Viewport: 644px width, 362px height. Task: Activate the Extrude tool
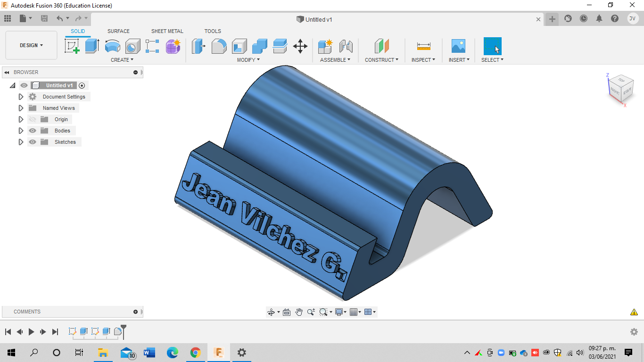point(91,46)
